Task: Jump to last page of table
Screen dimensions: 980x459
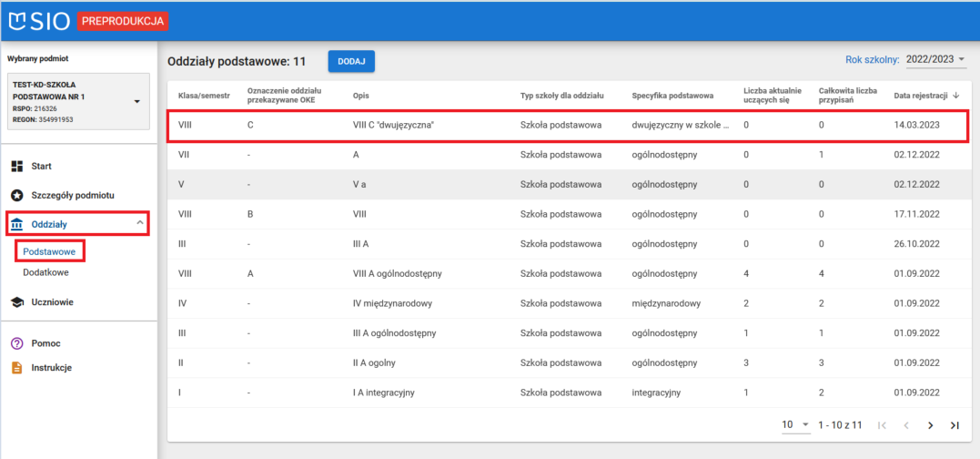Action: click(955, 425)
